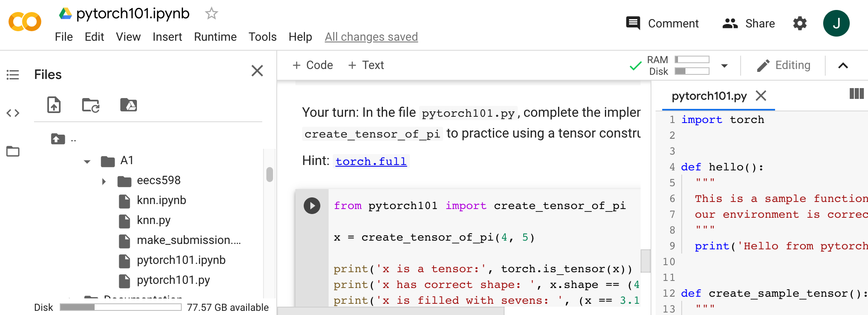Star the pytorch101.ipynb notebook
This screenshot has width=868, height=315.
point(211,14)
